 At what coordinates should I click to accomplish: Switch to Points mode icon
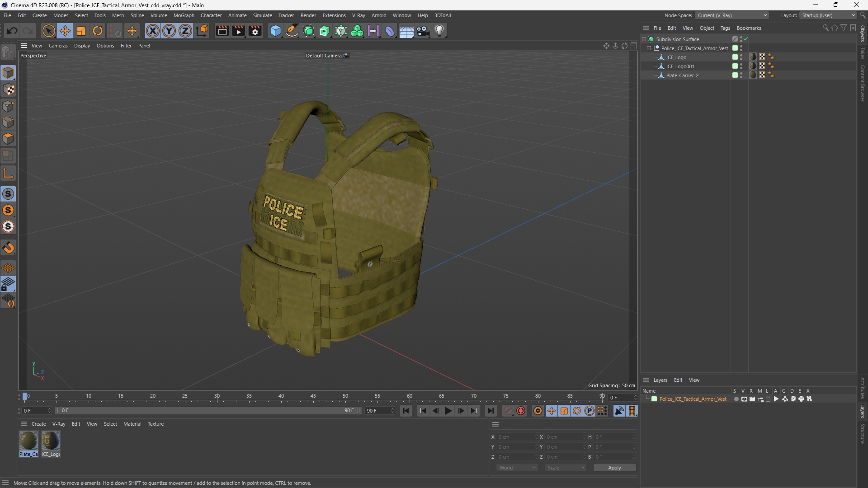click(x=8, y=106)
